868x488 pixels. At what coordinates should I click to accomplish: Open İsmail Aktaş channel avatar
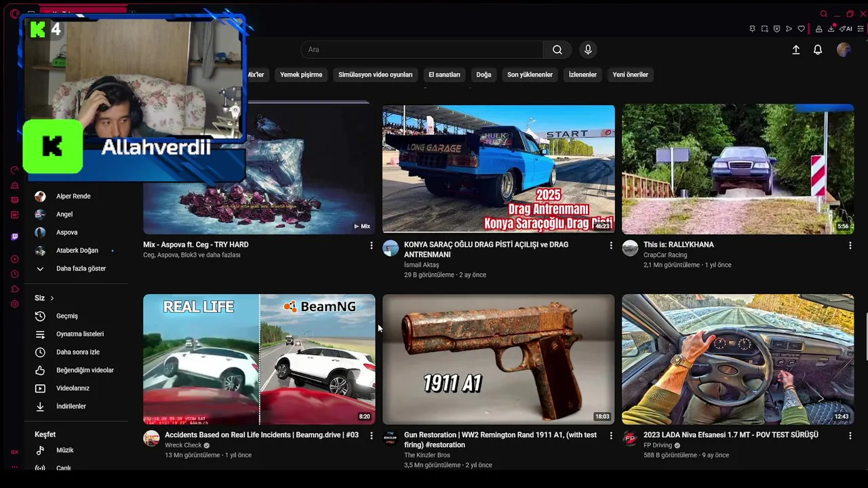[391, 247]
